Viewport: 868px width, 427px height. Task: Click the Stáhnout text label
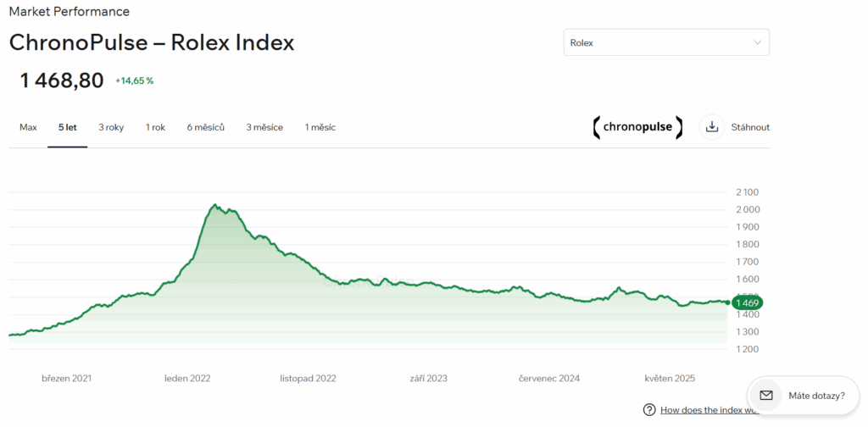(750, 127)
